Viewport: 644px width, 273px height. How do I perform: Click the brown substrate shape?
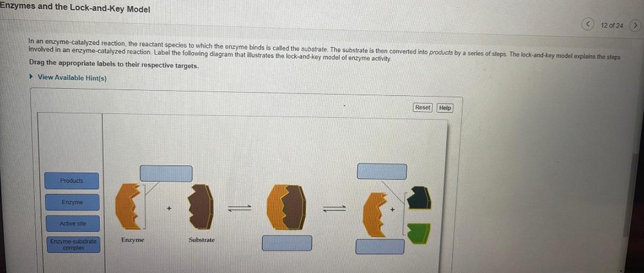pyautogui.click(x=202, y=206)
